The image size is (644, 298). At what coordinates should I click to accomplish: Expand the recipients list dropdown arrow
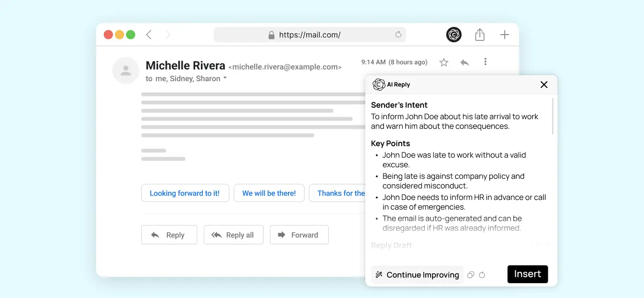tap(225, 78)
